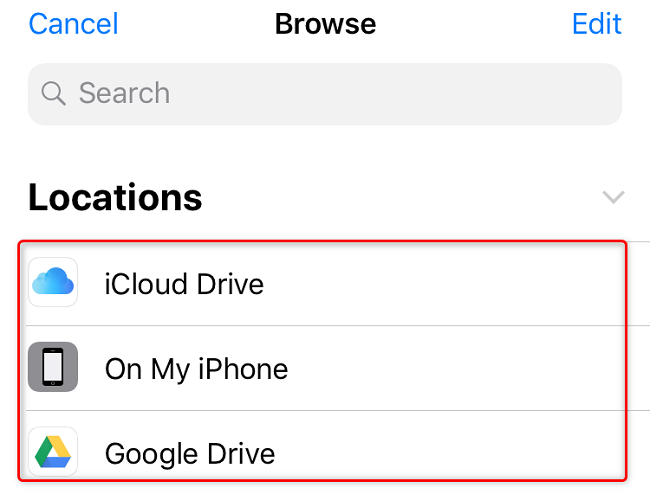This screenshot has width=650, height=494.
Task: Tap the space between Locations and chevron
Action: click(400, 197)
